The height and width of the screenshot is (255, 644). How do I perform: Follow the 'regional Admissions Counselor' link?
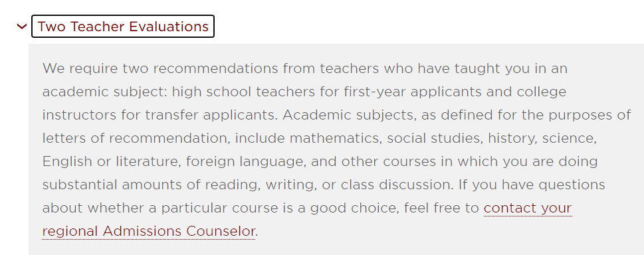(149, 231)
